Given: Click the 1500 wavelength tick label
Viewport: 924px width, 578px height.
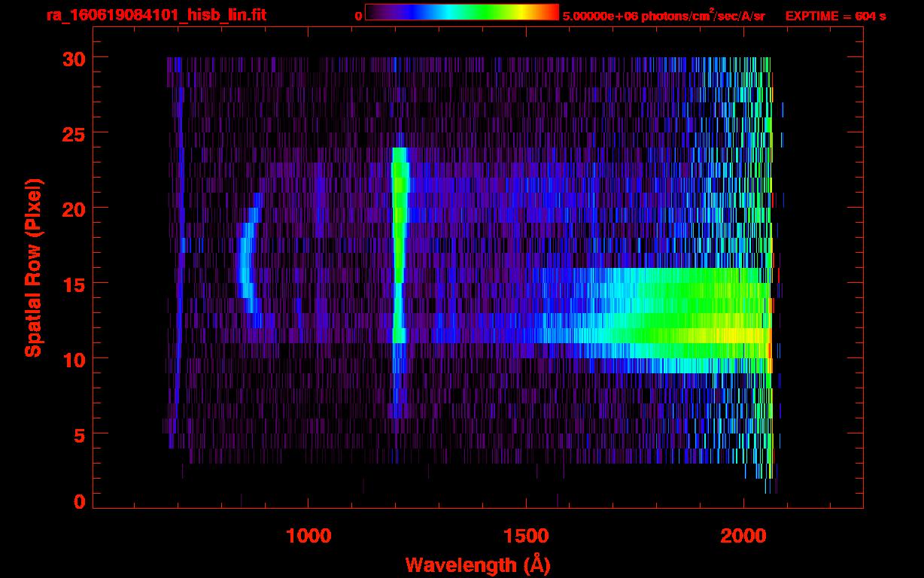Looking at the screenshot, I should [525, 536].
